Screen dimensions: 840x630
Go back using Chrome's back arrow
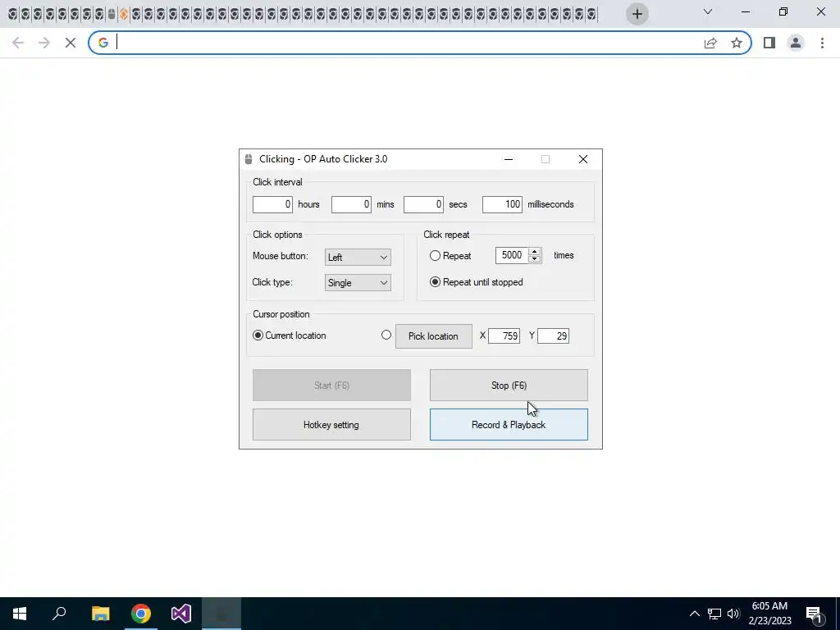18,43
